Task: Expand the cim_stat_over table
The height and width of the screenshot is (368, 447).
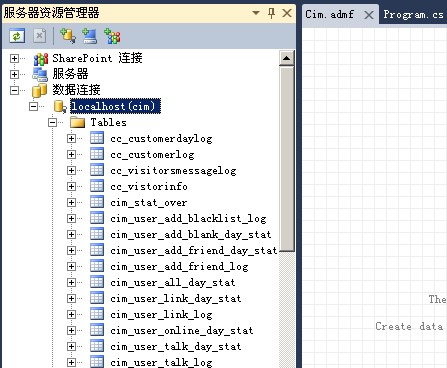Action: click(71, 202)
